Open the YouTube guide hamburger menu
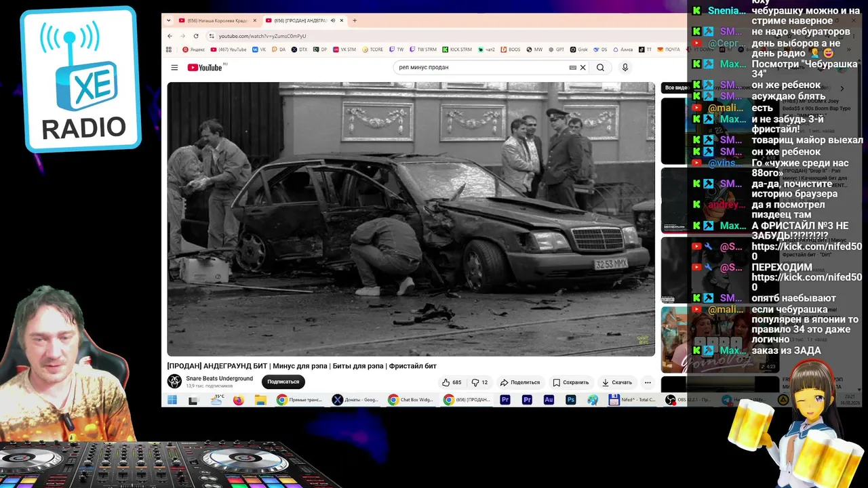The height and width of the screenshot is (488, 868). pos(174,67)
